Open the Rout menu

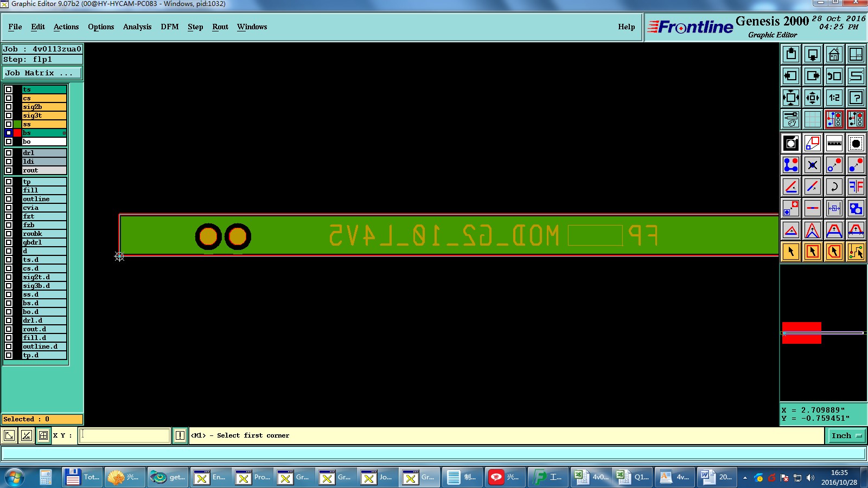pyautogui.click(x=220, y=27)
